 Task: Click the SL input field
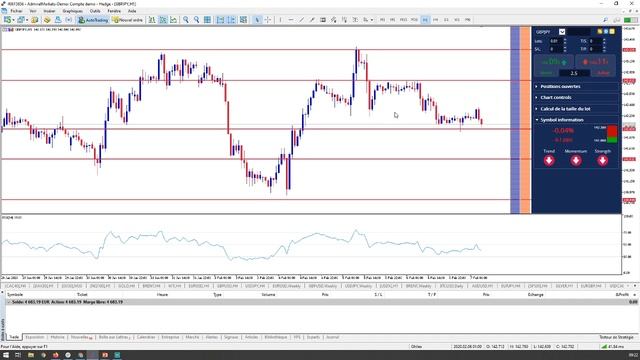(556, 49)
